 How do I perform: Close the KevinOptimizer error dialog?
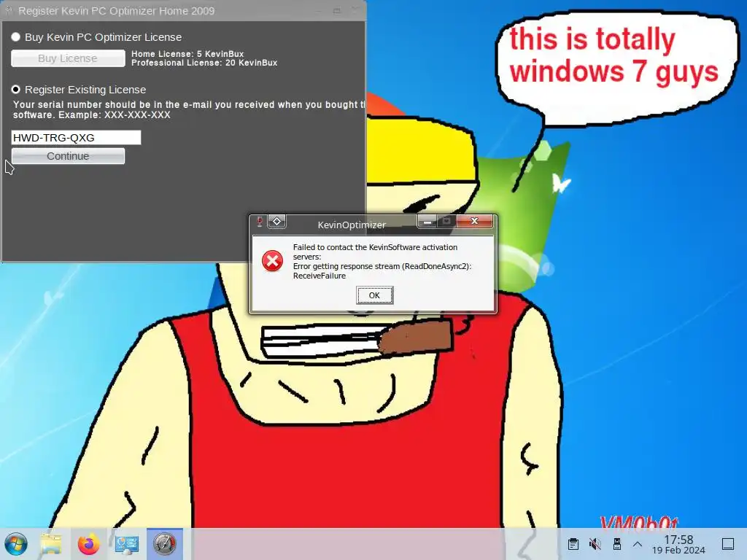pyautogui.click(x=474, y=222)
